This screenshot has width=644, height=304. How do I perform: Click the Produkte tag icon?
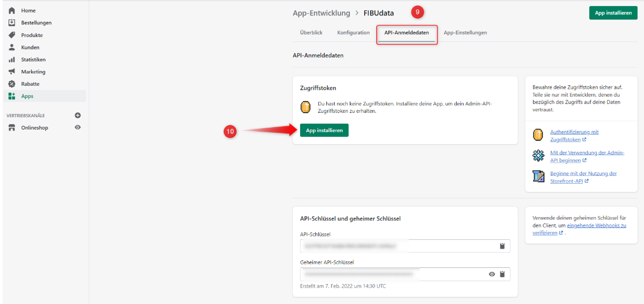click(x=12, y=35)
